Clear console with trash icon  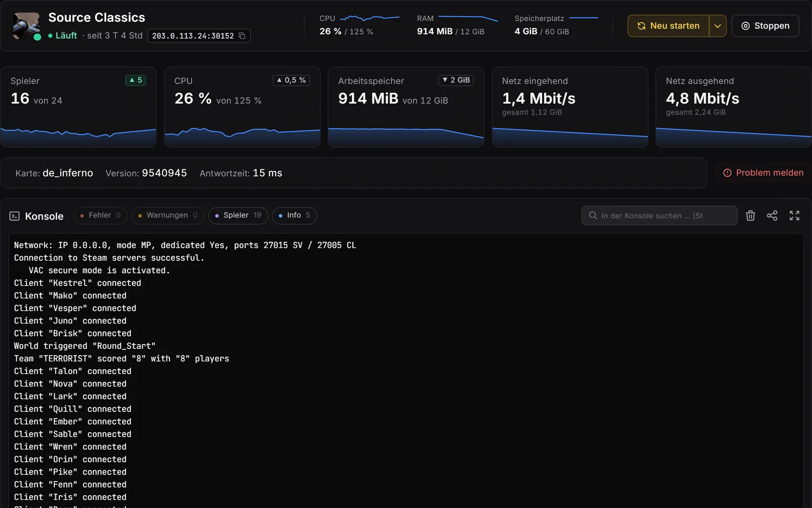(751, 215)
